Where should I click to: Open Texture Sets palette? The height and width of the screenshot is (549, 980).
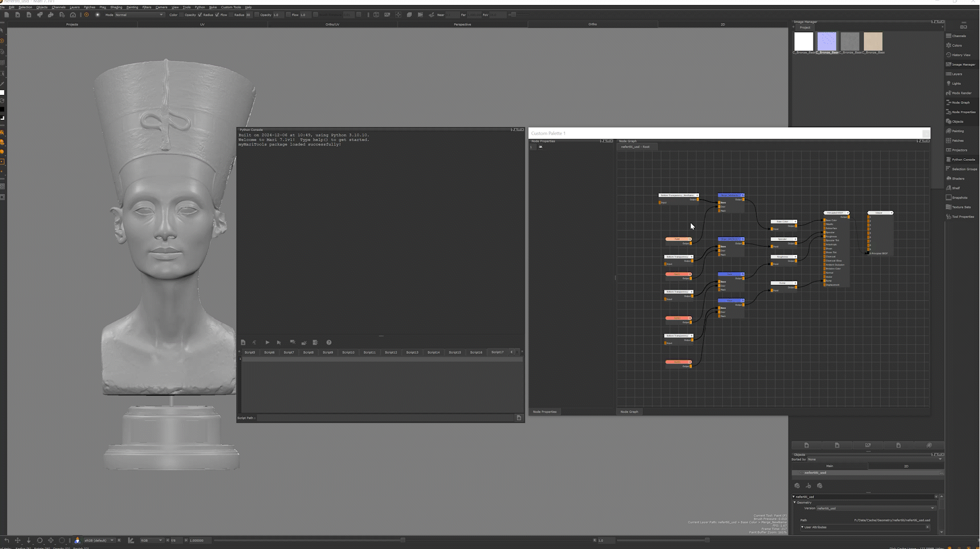(961, 207)
